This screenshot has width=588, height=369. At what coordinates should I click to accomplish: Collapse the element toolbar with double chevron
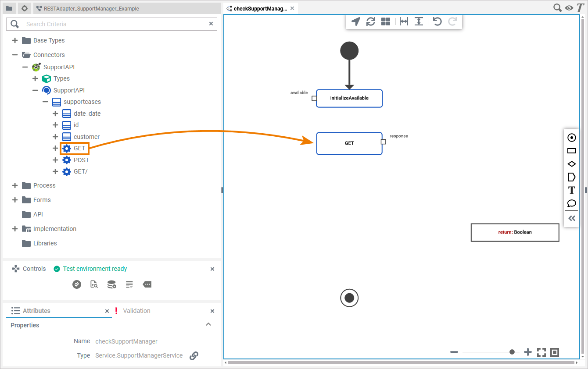pyautogui.click(x=571, y=218)
